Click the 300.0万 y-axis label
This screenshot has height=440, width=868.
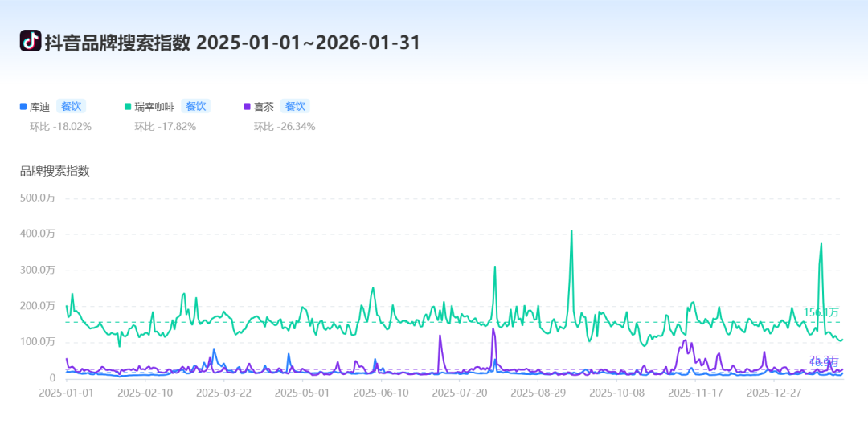(x=38, y=270)
